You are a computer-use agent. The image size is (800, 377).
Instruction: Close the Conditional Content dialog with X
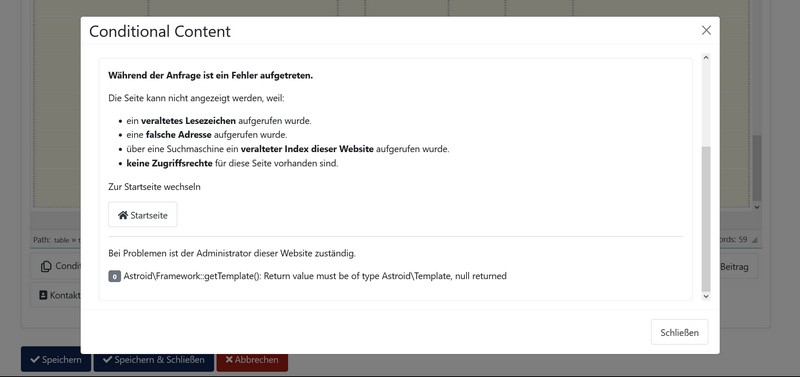click(x=706, y=31)
